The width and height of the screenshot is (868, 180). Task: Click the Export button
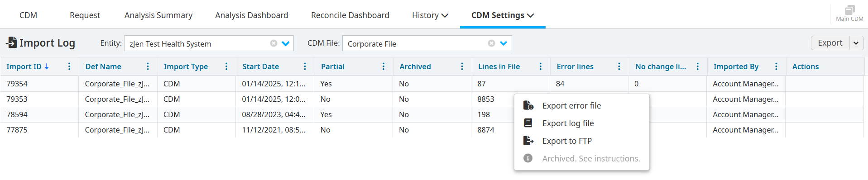830,43
